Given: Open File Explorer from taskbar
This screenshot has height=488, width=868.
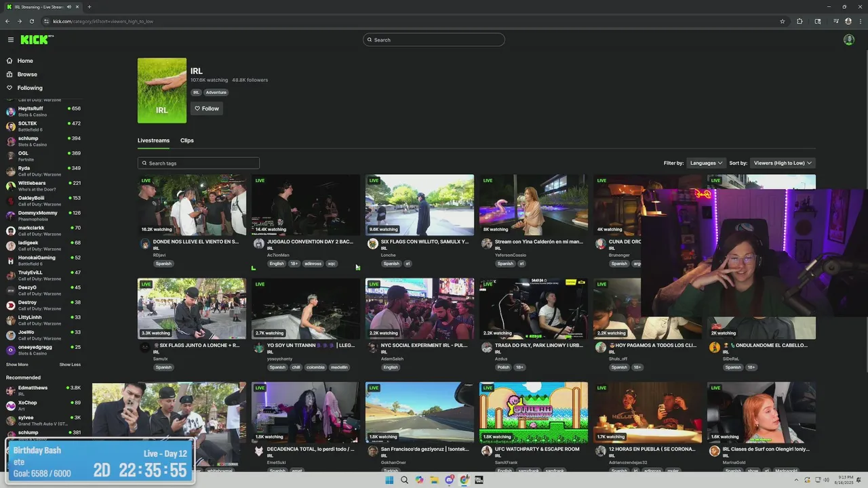Looking at the screenshot, I should click(x=434, y=480).
